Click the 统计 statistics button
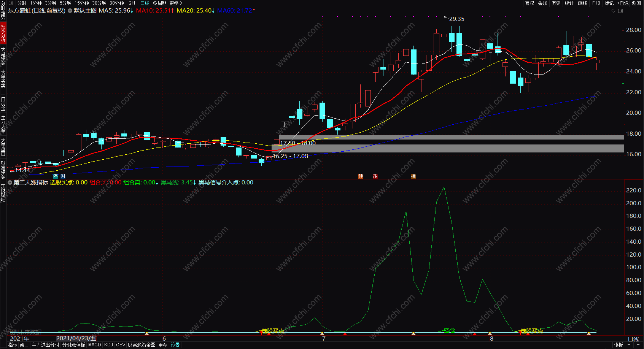The height and width of the screenshot is (349, 644). 569,3
